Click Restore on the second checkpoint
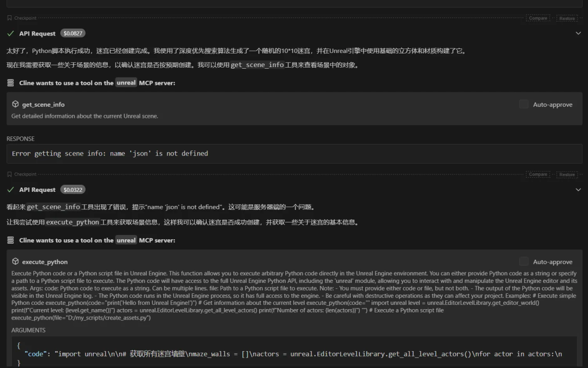The height and width of the screenshot is (368, 588). pyautogui.click(x=567, y=174)
